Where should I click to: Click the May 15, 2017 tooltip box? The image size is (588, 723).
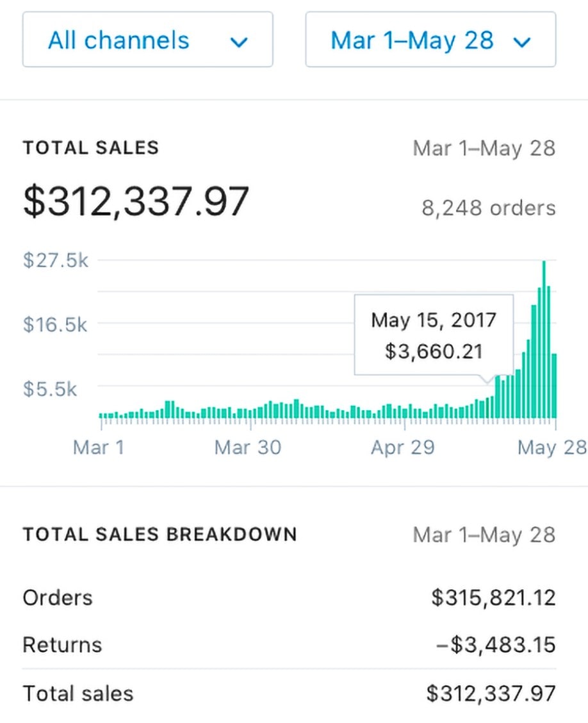coord(434,335)
